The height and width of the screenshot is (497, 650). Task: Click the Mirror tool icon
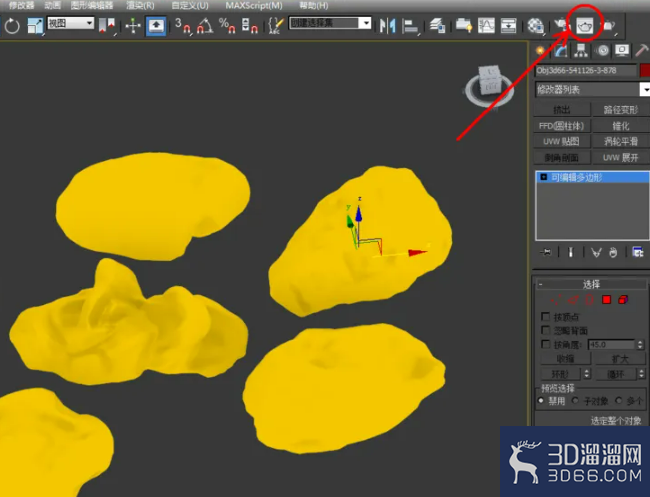pos(388,26)
